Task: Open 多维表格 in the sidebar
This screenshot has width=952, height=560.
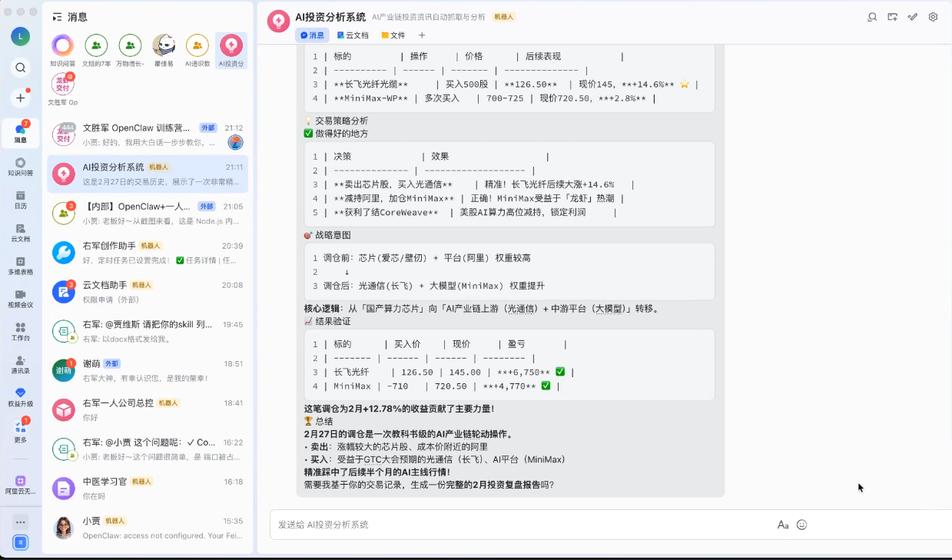Action: 21,265
